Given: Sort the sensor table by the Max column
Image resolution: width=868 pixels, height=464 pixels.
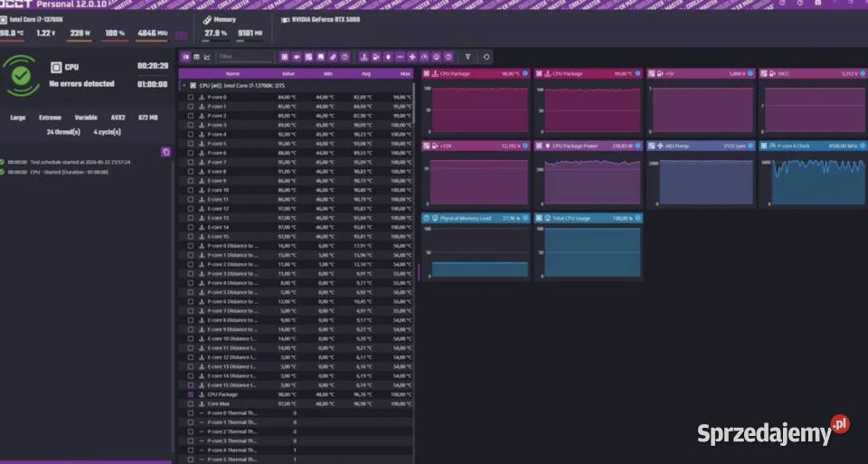Looking at the screenshot, I should point(405,73).
